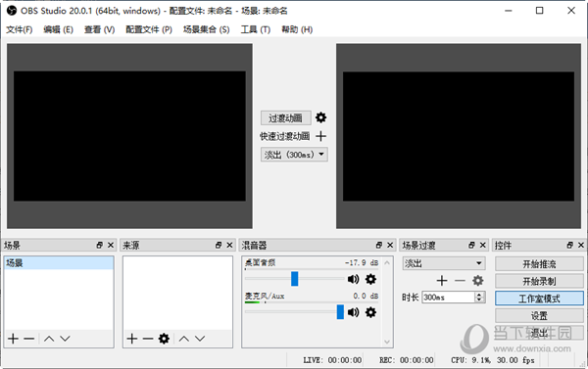This screenshot has width=588, height=369.
Task: Click the REC: 00:00:00 status text
Action: [x=406, y=360]
